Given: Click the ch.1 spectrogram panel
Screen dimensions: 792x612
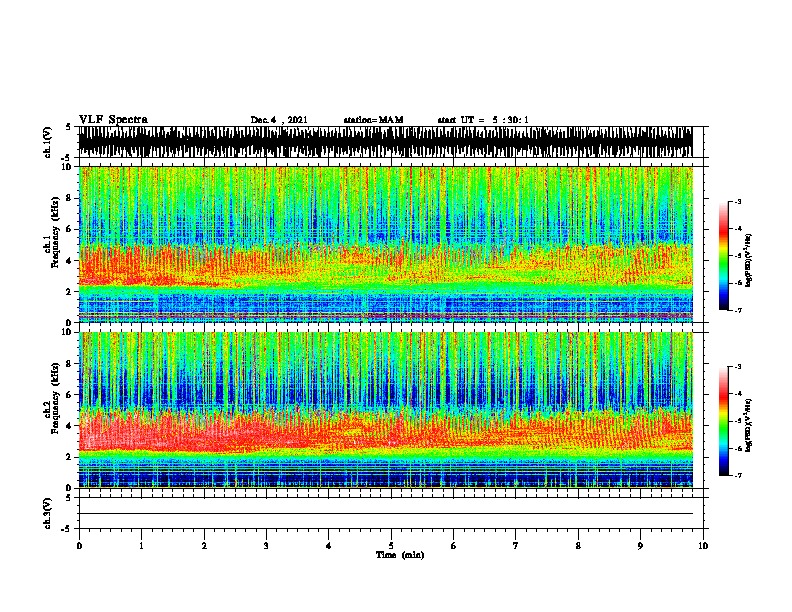Looking at the screenshot, I should [385, 244].
